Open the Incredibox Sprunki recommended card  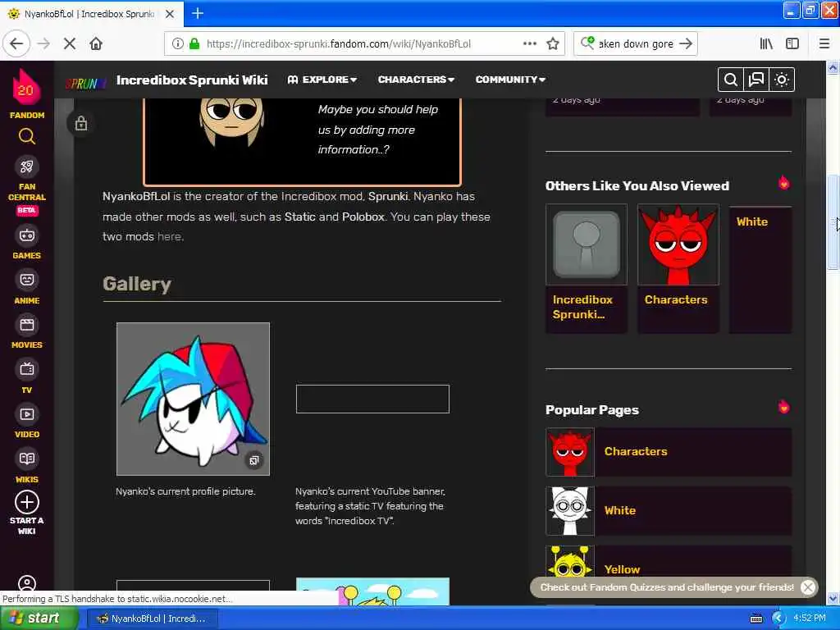coord(586,268)
